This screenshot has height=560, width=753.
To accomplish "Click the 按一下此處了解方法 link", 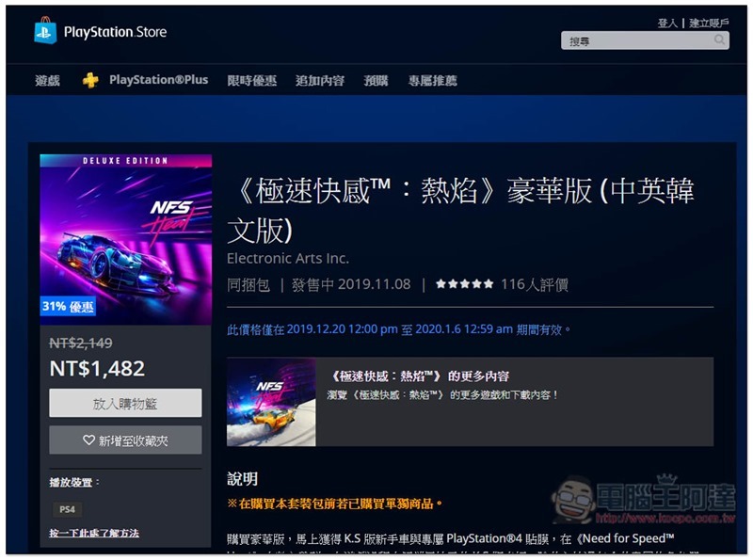I will click(x=94, y=533).
